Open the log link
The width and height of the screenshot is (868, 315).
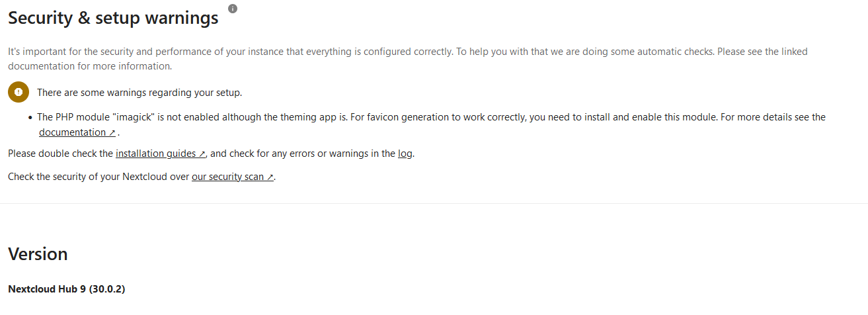pyautogui.click(x=405, y=154)
